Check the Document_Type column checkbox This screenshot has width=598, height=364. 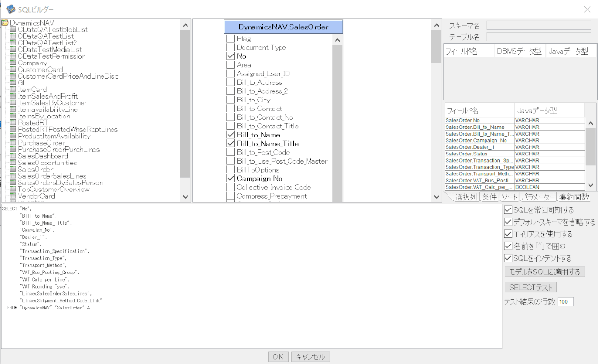pyautogui.click(x=231, y=47)
